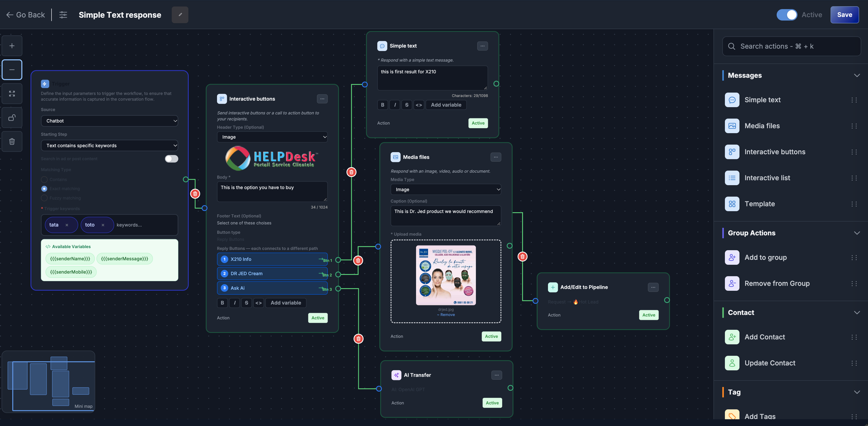Select the Update Contact action
The height and width of the screenshot is (426, 868).
(791, 363)
